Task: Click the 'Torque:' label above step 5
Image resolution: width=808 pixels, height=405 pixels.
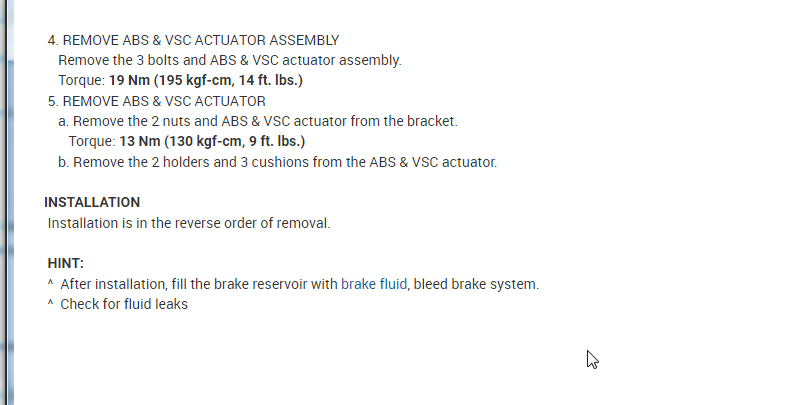Action: tap(81, 80)
